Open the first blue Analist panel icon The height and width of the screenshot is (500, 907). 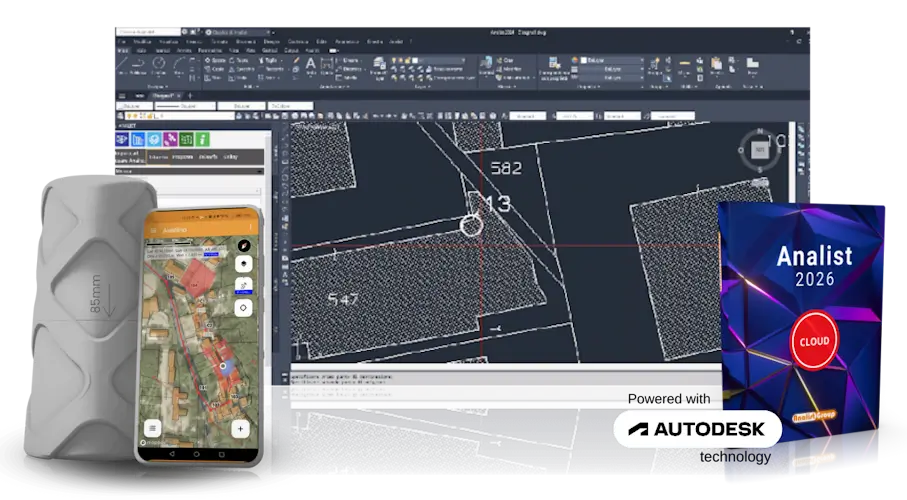coord(122,139)
